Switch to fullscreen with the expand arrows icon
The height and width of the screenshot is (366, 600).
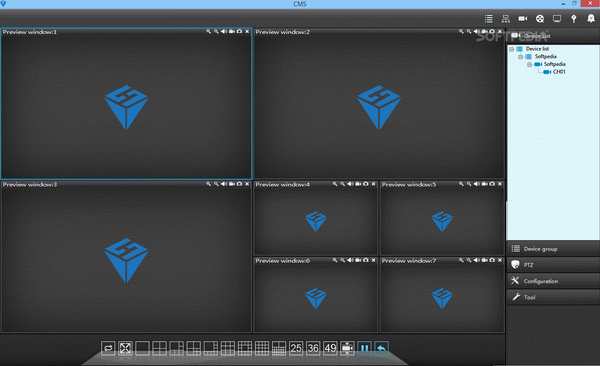(x=125, y=348)
